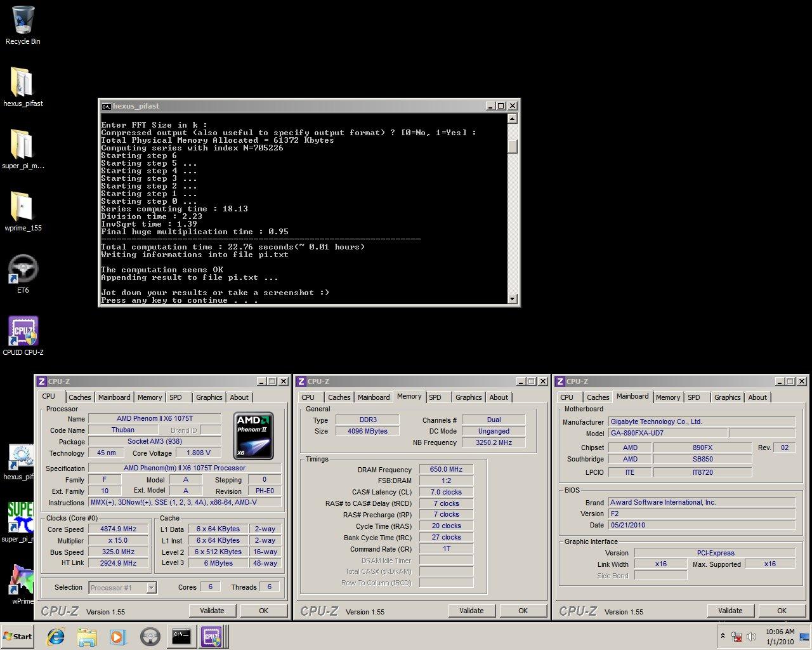This screenshot has width=812, height=650.
Task: Open Memory tab in left CPU-Z window
Action: pyautogui.click(x=150, y=397)
